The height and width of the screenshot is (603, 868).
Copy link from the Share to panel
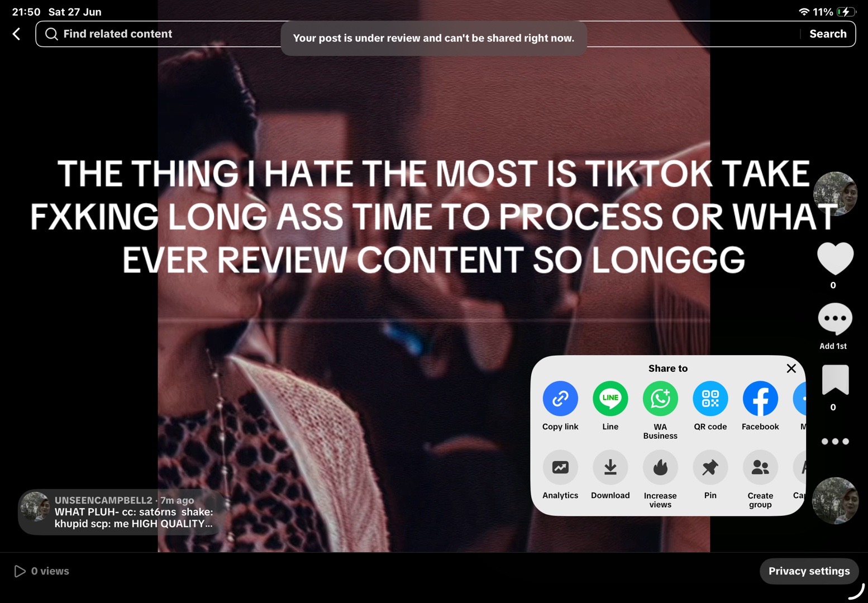point(560,399)
